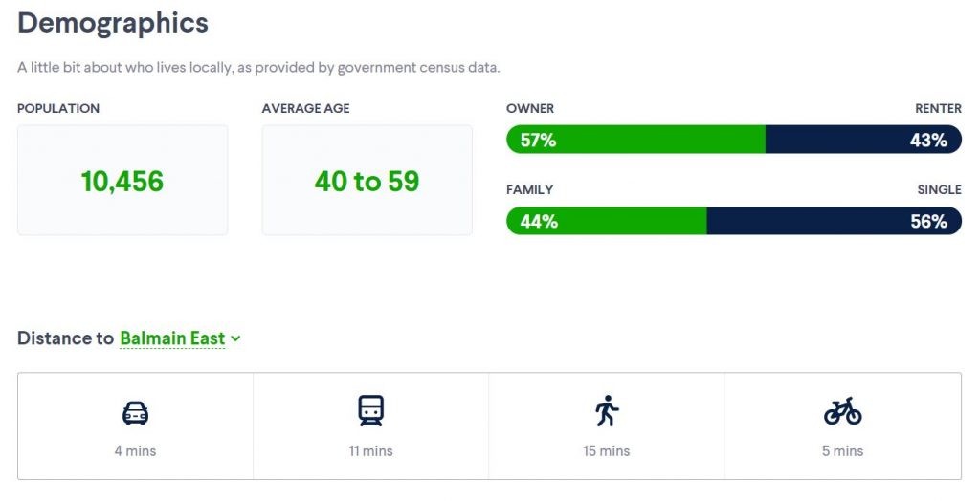980x501 pixels.
Task: Click the 11 mins transit label
Action: [x=370, y=450]
